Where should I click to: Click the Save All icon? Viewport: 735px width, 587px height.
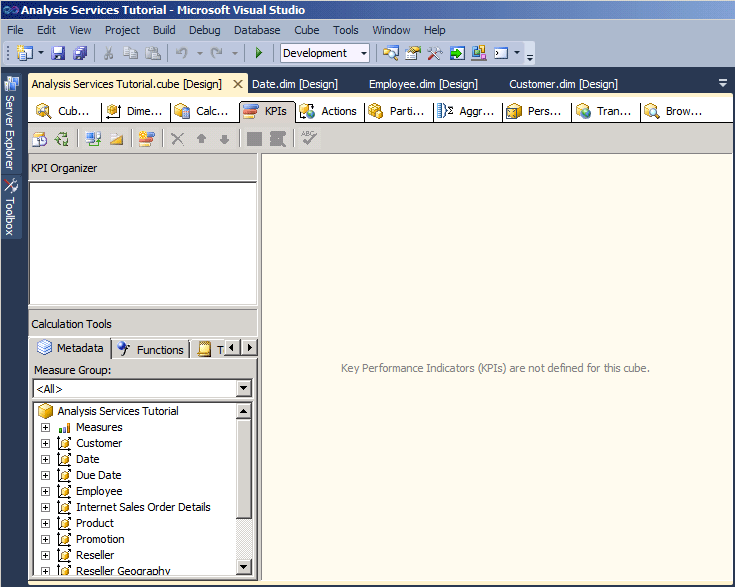coord(80,53)
